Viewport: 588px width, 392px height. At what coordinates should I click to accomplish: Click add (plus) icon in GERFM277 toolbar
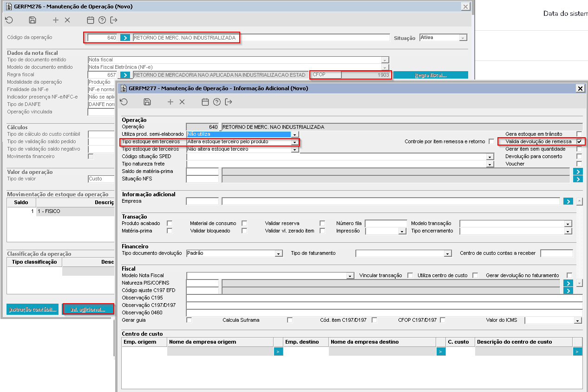(x=170, y=102)
